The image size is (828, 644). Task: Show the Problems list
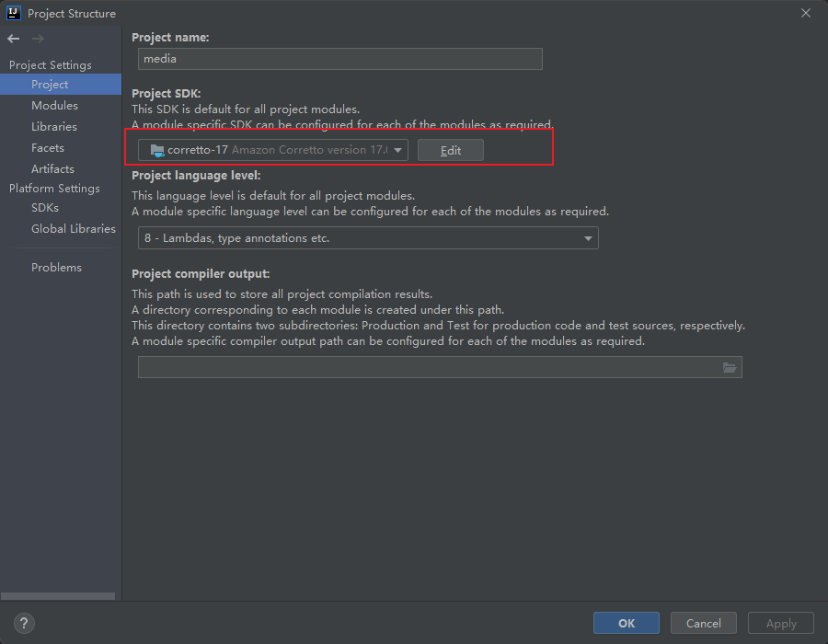(x=56, y=268)
